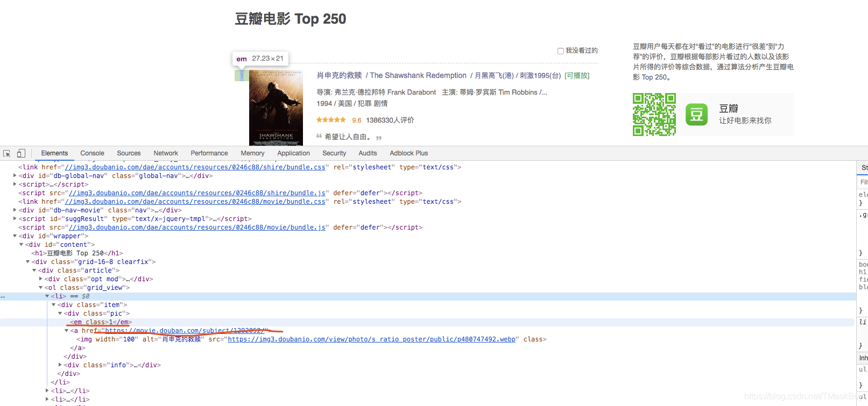Click the 1386330人评价 review count
Image resolution: width=868 pixels, height=406 pixels.
click(390, 120)
